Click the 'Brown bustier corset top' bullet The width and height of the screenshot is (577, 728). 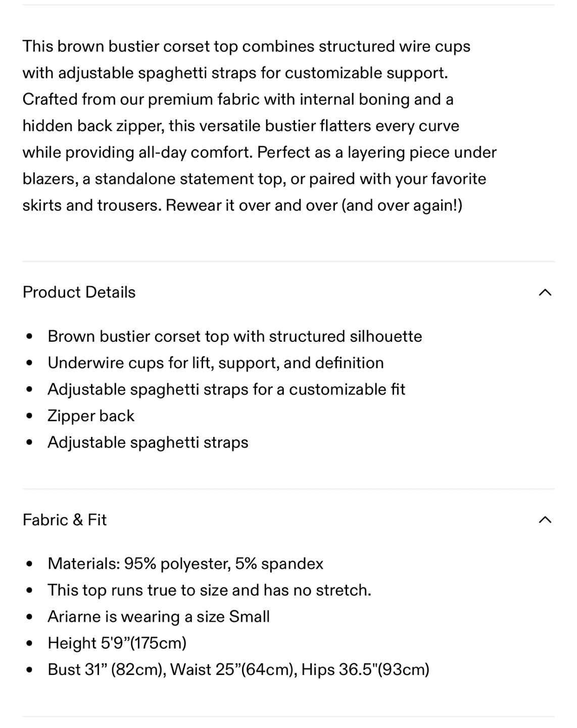(234, 336)
